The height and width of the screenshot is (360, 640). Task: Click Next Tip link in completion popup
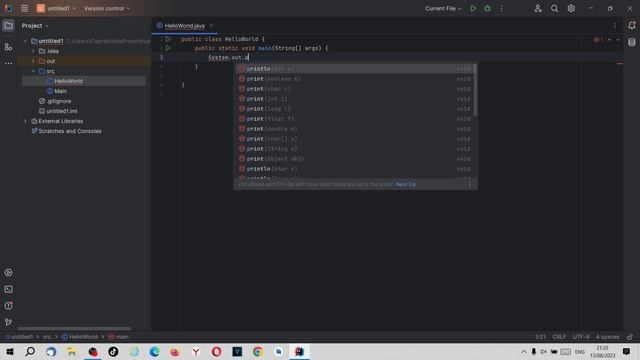(x=406, y=184)
